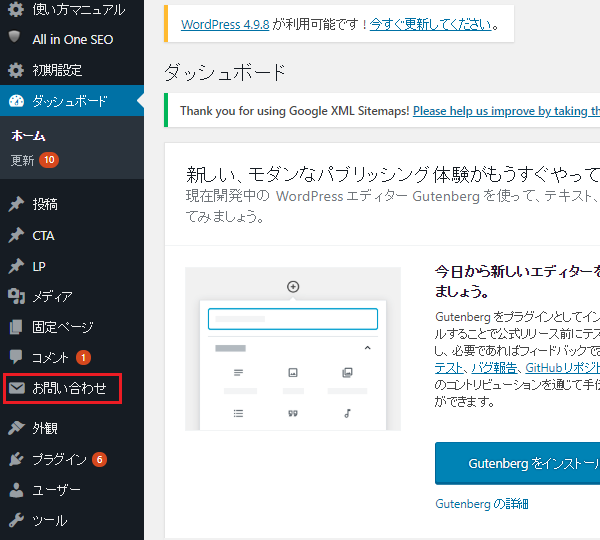600x540 pixels.
Task: Click the gear icon beside 使い方マニュアル
Action: coord(16,8)
